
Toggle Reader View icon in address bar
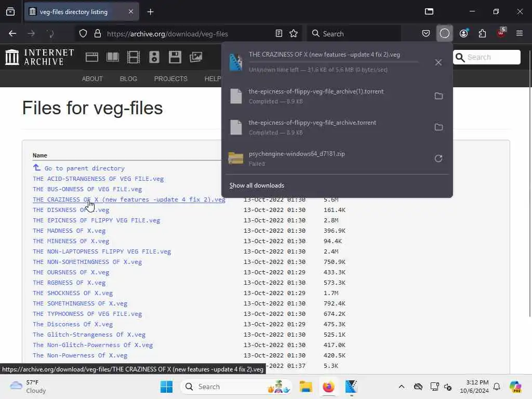(279, 34)
